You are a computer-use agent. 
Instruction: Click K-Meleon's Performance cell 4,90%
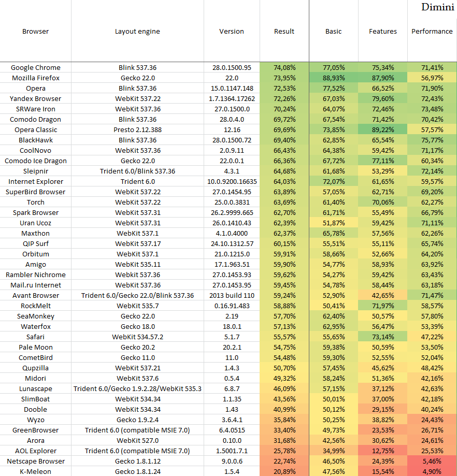pos(432,471)
